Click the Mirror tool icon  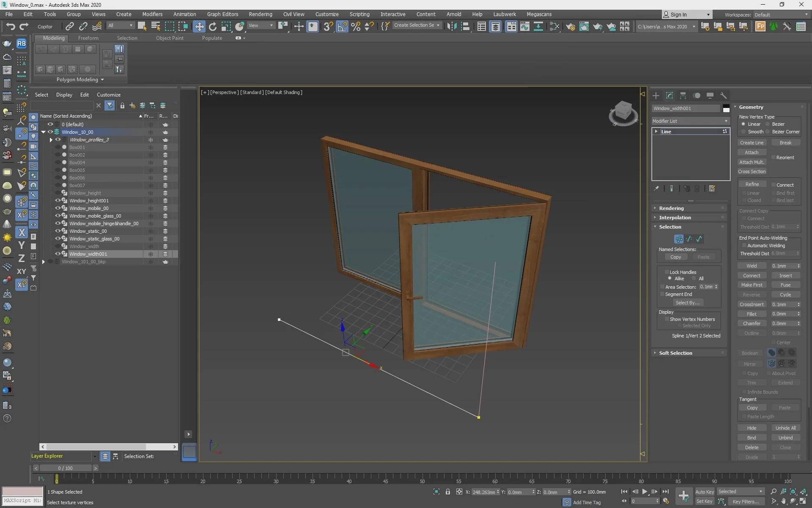click(452, 26)
